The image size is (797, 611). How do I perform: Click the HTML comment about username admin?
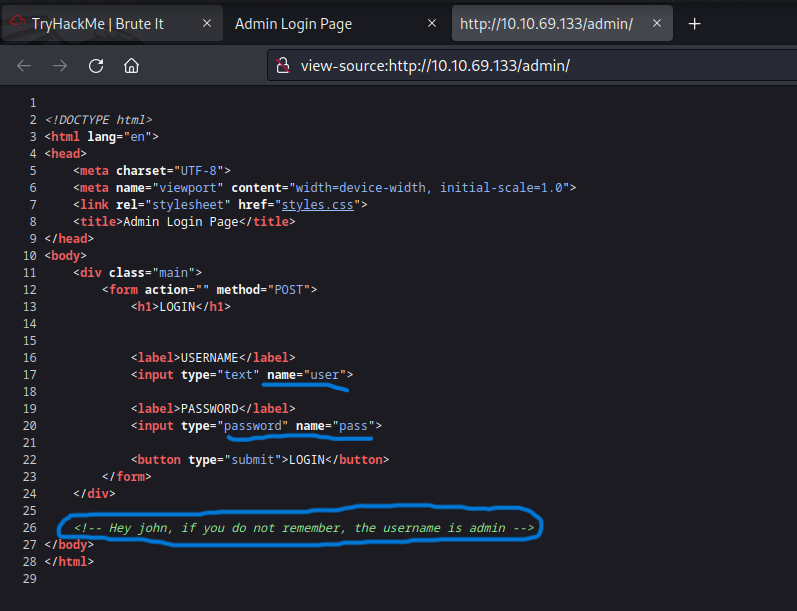pos(298,527)
